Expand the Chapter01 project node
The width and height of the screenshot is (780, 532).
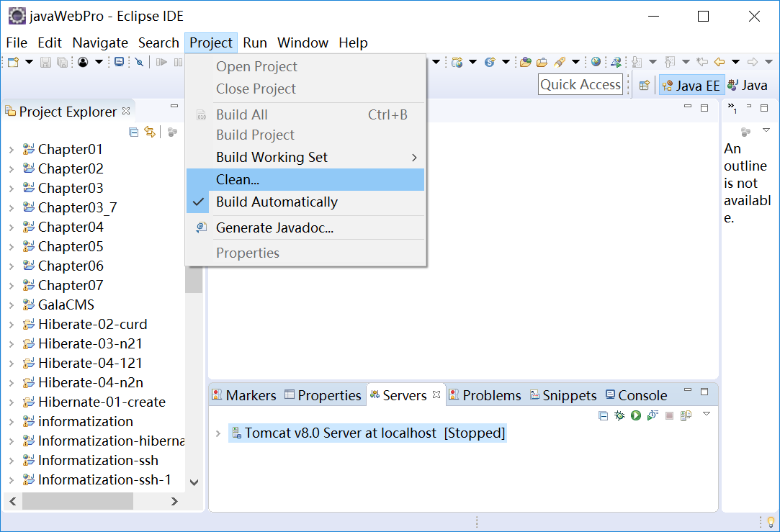12,150
